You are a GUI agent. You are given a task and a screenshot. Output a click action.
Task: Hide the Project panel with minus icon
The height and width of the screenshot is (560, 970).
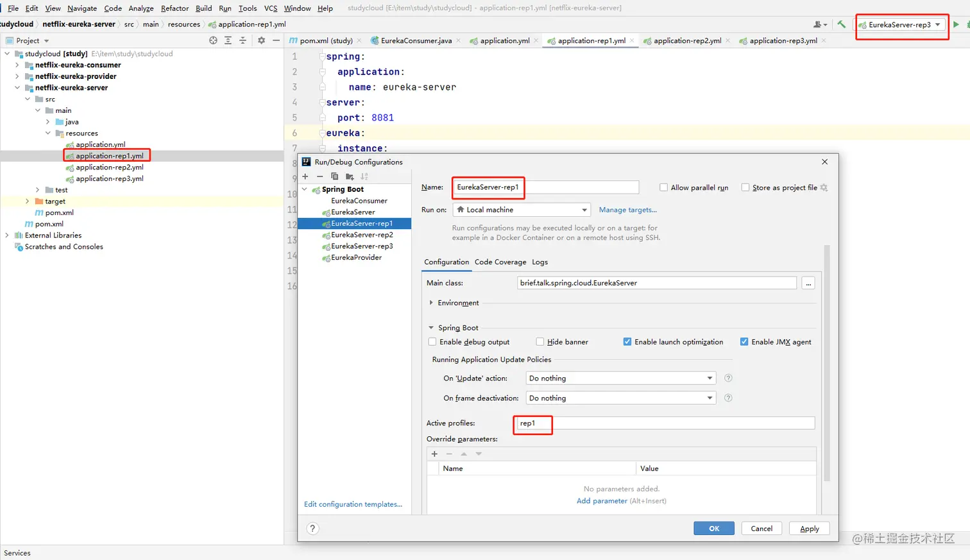point(276,40)
